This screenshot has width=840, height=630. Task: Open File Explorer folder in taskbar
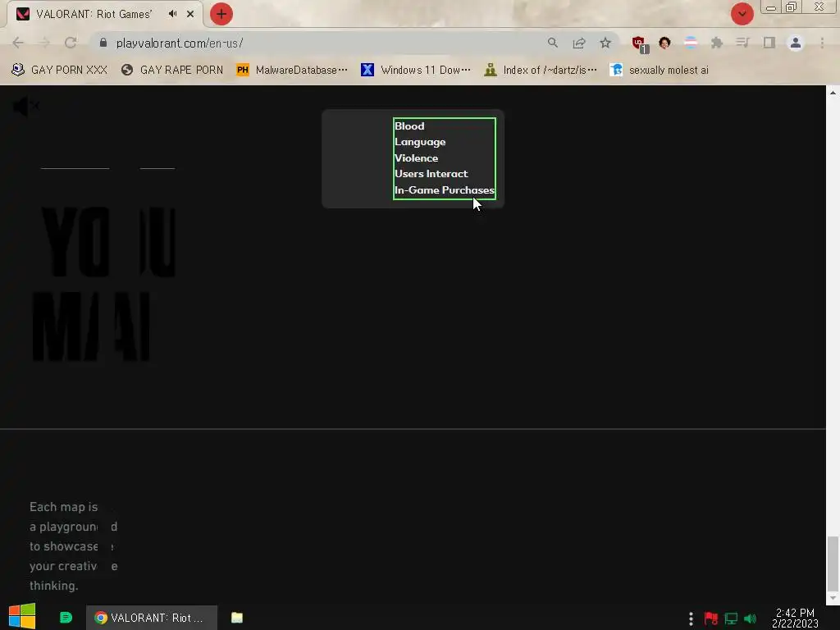237,618
